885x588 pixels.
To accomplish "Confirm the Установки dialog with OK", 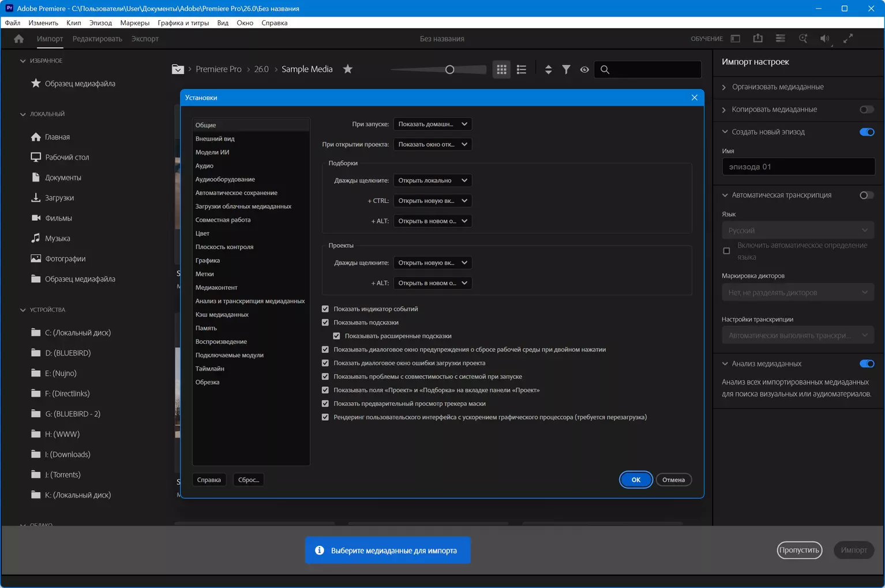I will pyautogui.click(x=636, y=480).
